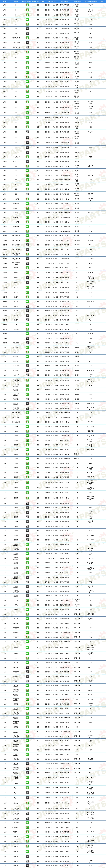
Task: Click petrol icon in AUDI 100 4B, PH row
Action: point(27,15)
